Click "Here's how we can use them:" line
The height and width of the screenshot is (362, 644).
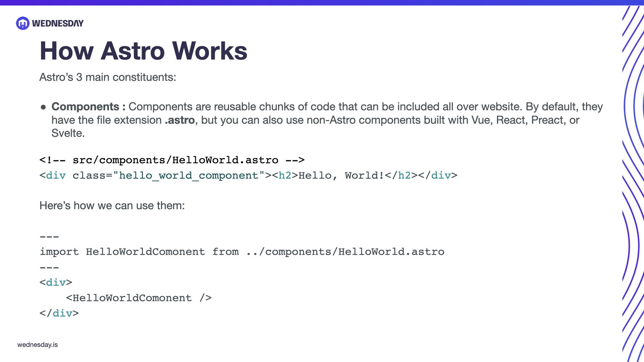pyautogui.click(x=112, y=205)
